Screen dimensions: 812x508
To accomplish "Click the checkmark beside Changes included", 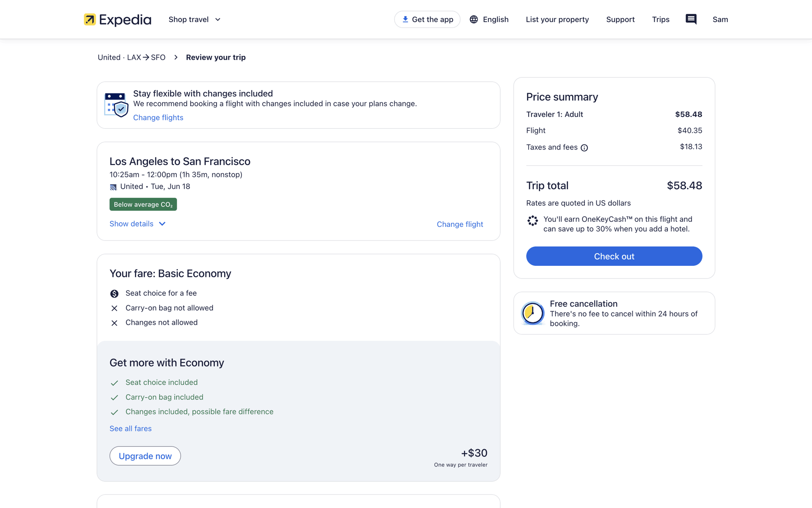I will click(114, 412).
